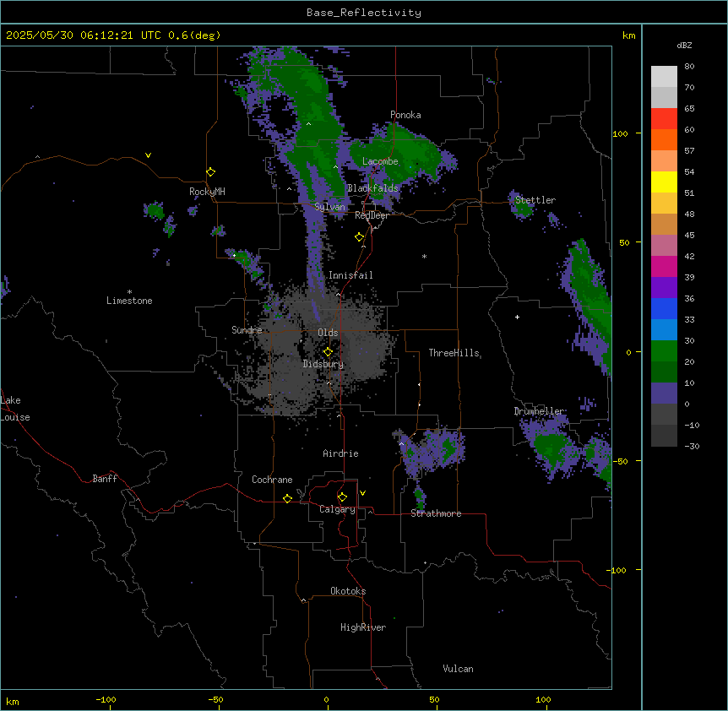Image resolution: width=728 pixels, height=711 pixels.
Task: Click the Stettler city label
Action: tap(535, 200)
